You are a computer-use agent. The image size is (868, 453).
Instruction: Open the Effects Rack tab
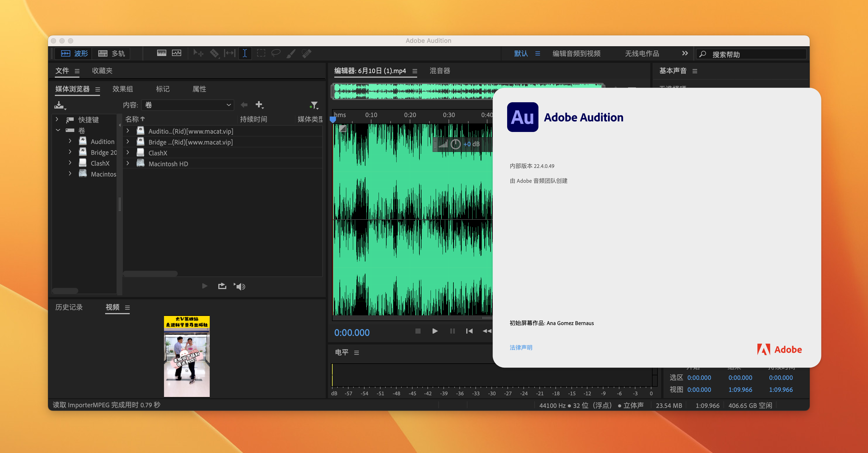coord(122,89)
